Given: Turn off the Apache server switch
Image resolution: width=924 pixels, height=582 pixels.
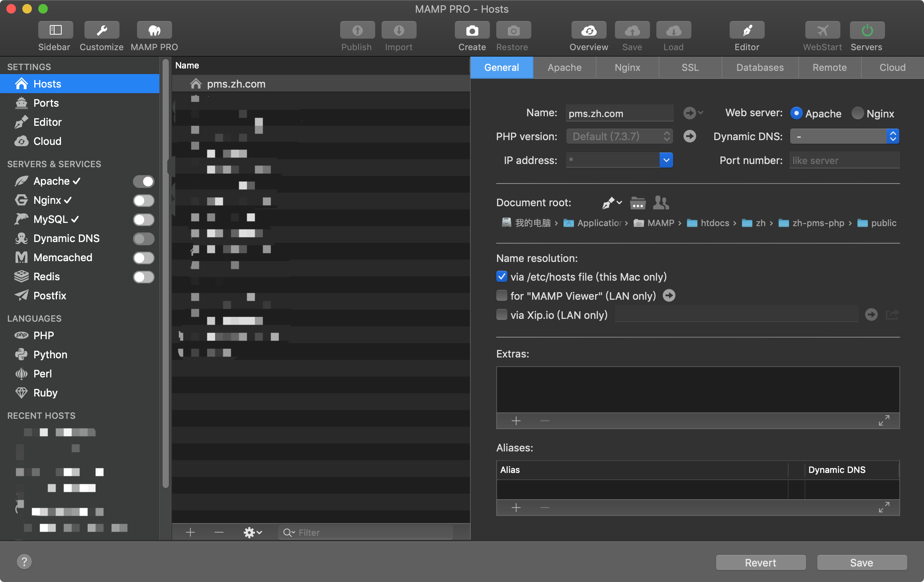Looking at the screenshot, I should pyautogui.click(x=143, y=182).
